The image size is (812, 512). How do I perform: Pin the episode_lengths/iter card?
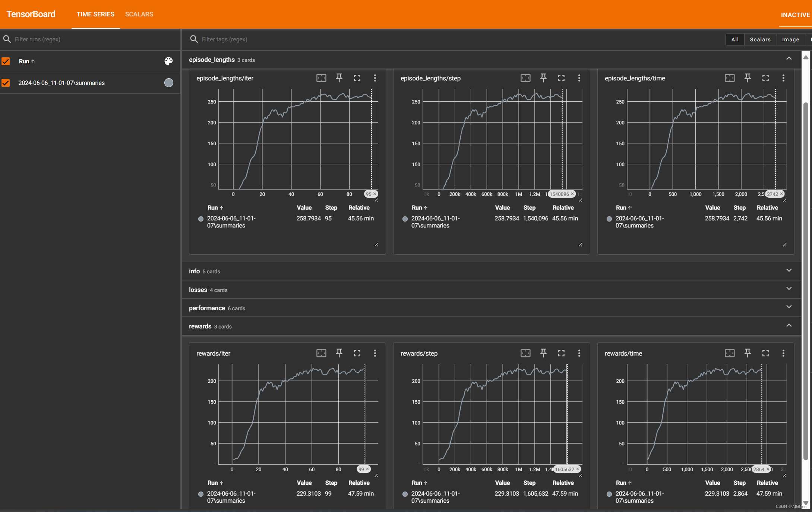tap(339, 78)
